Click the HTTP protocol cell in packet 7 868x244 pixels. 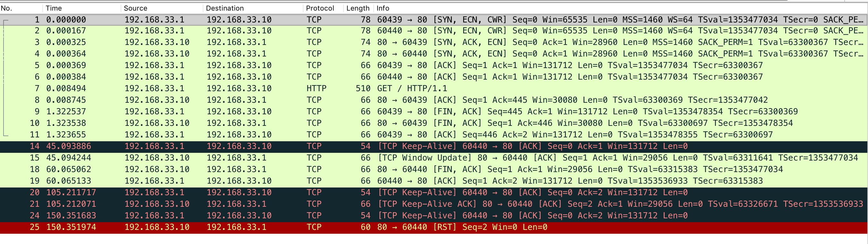[x=316, y=88]
